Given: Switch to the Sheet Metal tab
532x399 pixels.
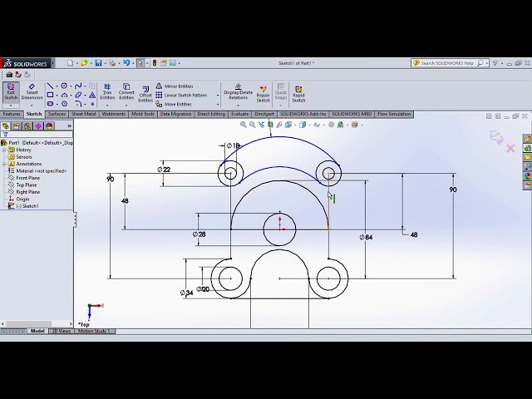Looking at the screenshot, I should pos(83,114).
